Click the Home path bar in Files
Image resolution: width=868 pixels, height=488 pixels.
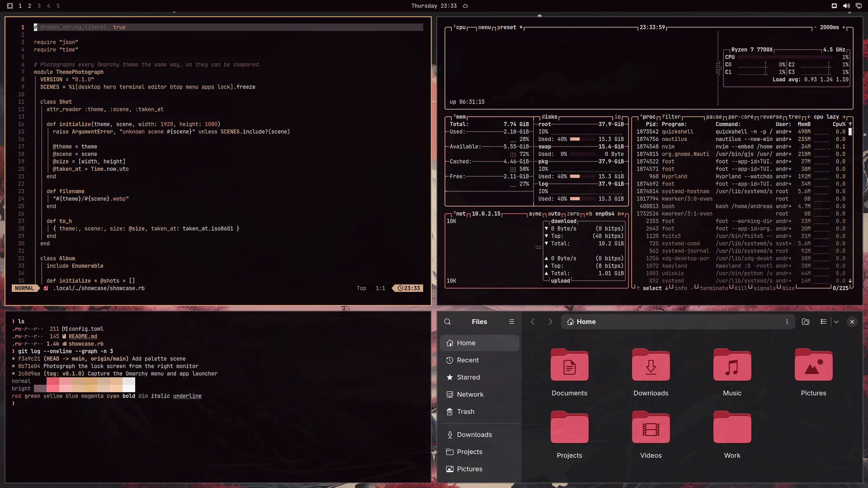(678, 322)
